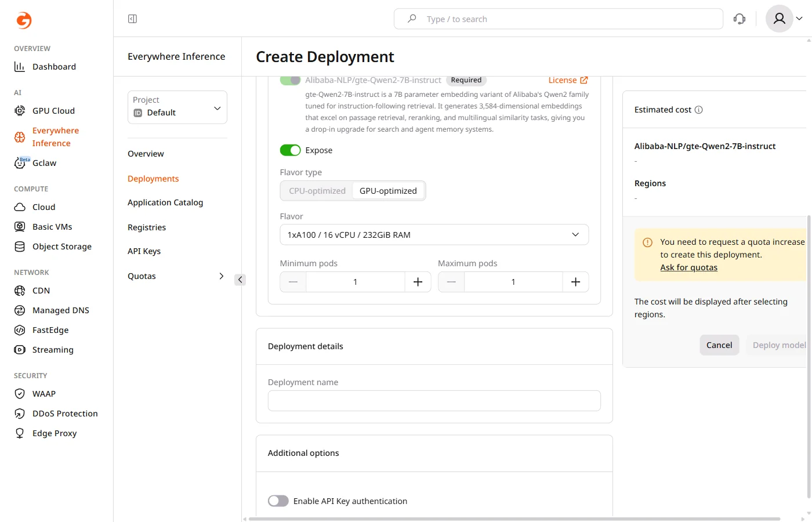Click the Everywhere Inference brain icon

click(x=20, y=137)
